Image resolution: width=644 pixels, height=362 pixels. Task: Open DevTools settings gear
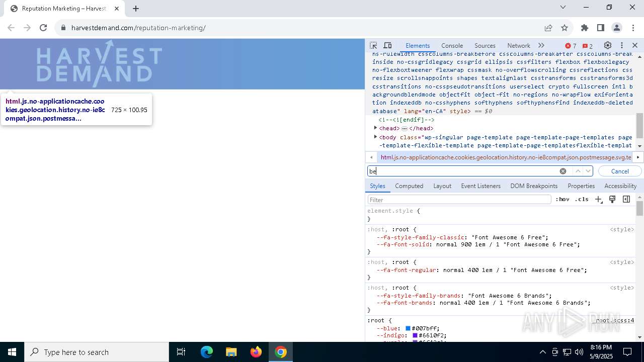pyautogui.click(x=608, y=45)
